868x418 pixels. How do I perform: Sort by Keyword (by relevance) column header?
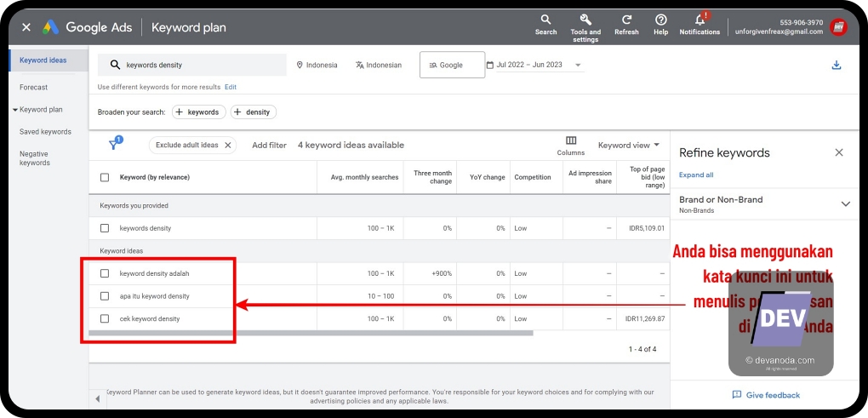[154, 177]
